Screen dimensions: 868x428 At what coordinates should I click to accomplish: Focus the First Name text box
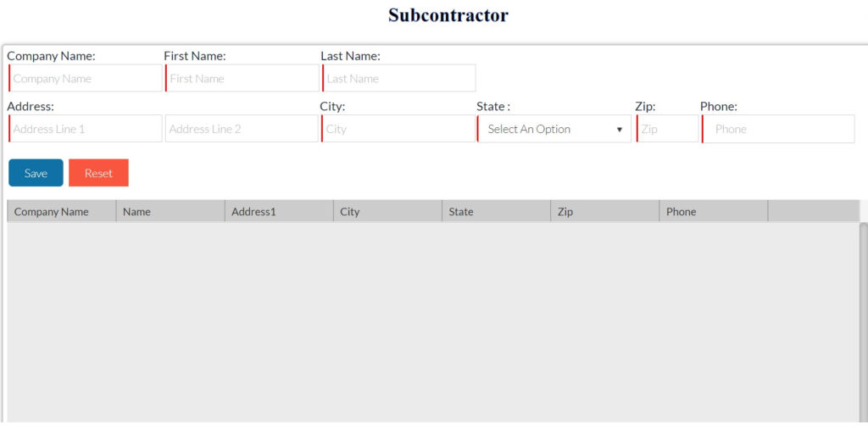pyautogui.click(x=242, y=78)
